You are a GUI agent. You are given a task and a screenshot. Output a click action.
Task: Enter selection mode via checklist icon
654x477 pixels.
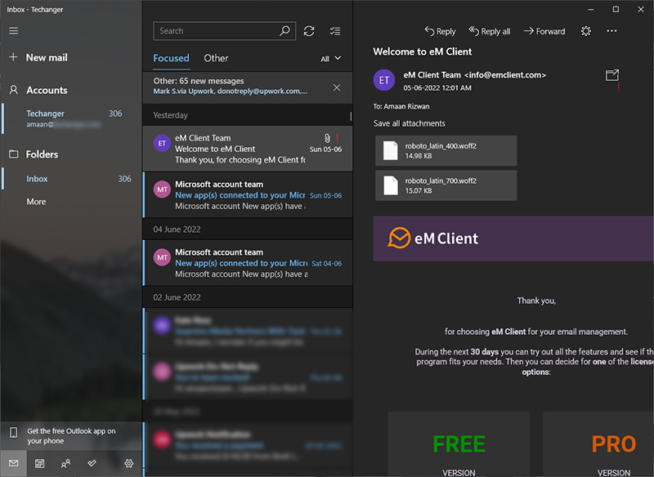click(x=335, y=31)
